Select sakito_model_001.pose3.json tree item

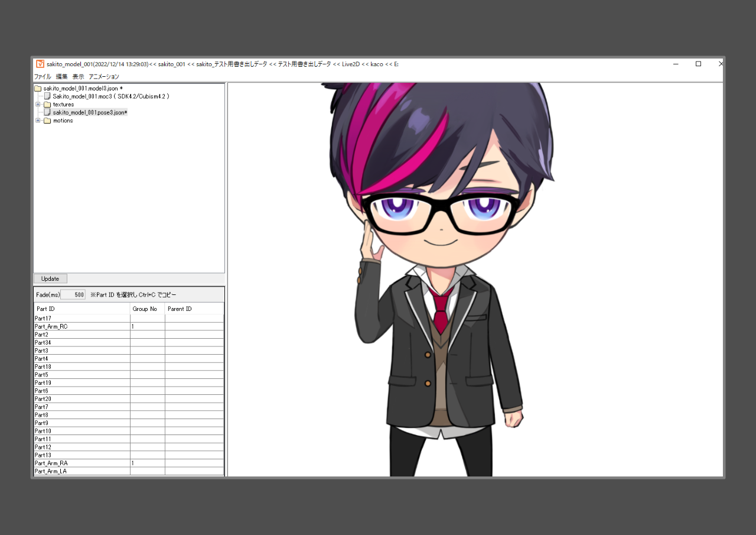(90, 112)
